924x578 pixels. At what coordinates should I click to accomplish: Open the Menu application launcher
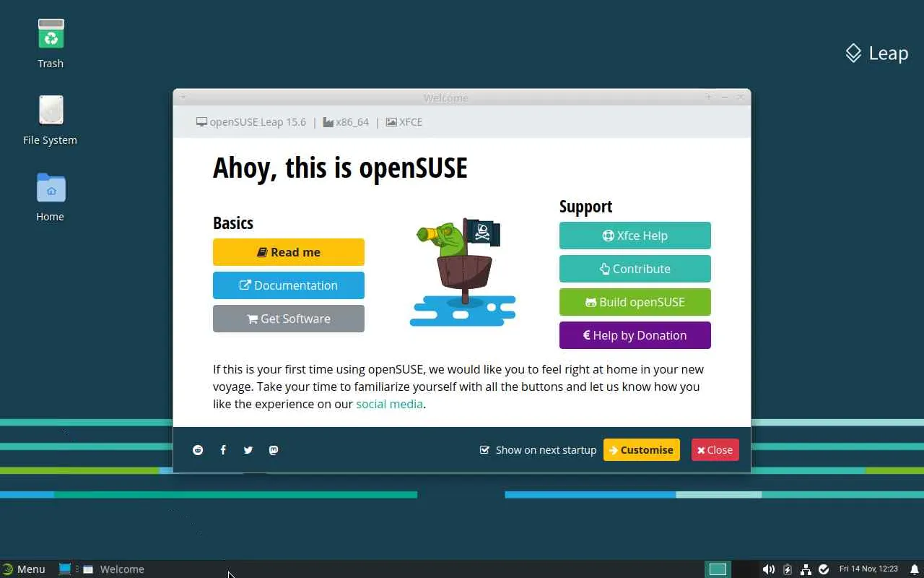(23, 569)
